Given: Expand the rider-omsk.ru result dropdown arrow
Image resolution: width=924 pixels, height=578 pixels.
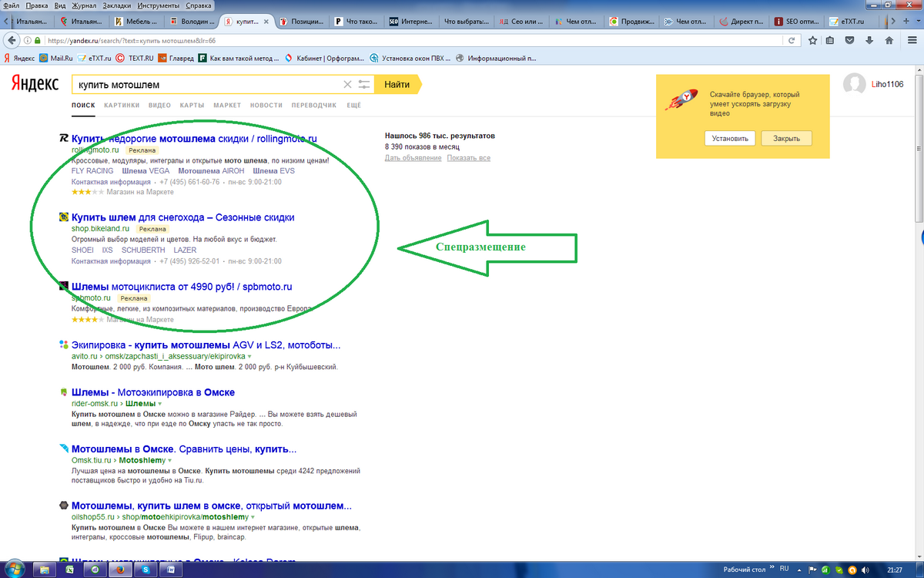Looking at the screenshot, I should [x=159, y=404].
